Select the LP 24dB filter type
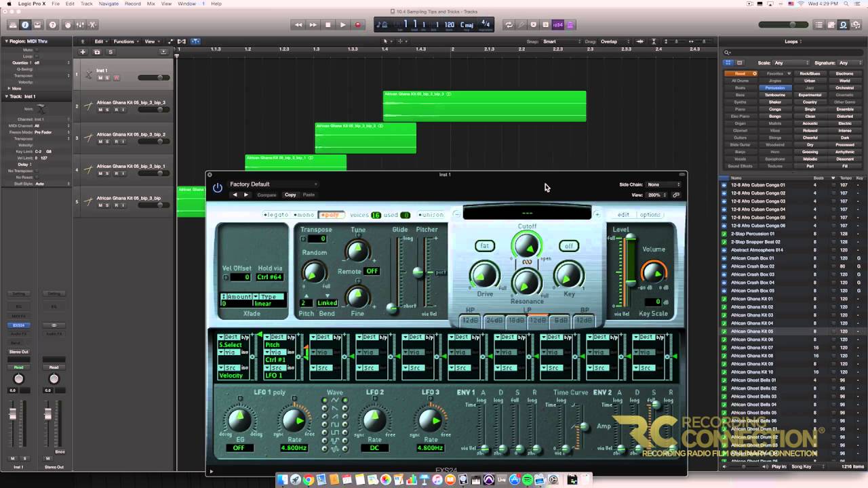Viewport: 868px width, 488px height. pyautogui.click(x=494, y=320)
